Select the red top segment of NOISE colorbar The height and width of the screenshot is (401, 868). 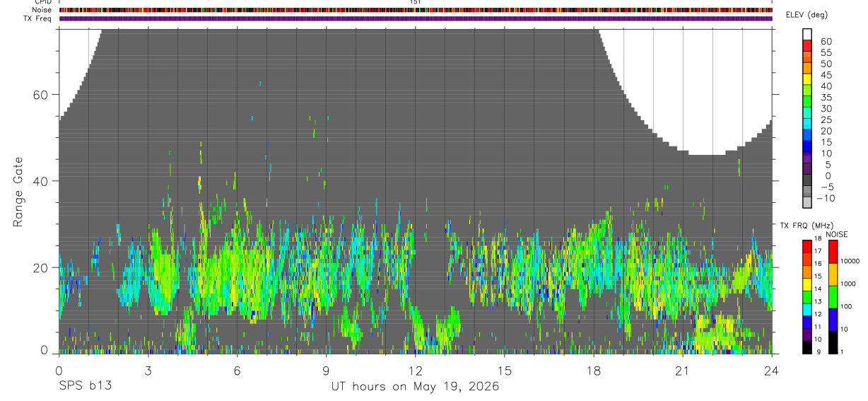(x=833, y=252)
